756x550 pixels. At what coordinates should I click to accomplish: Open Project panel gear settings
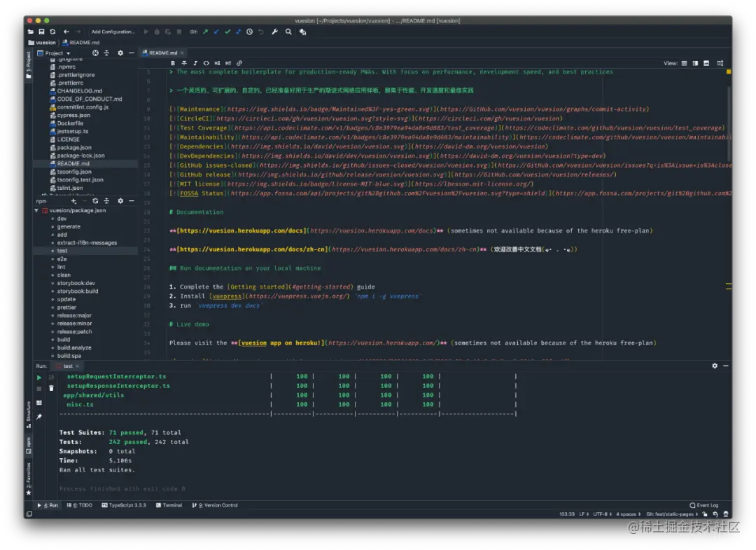[120, 53]
